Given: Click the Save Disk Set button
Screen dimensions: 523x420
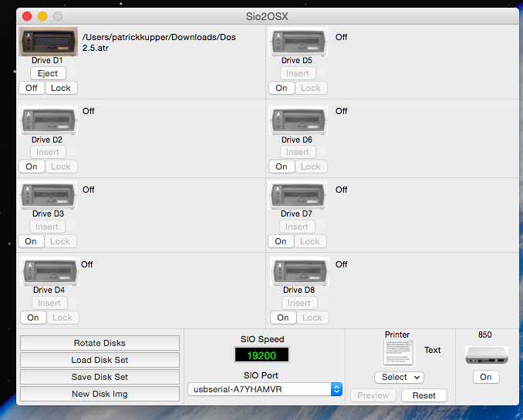Looking at the screenshot, I should (100, 377).
